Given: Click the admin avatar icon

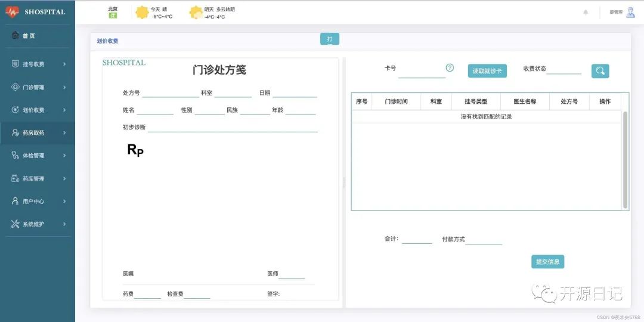Looking at the screenshot, I should click(x=630, y=13).
